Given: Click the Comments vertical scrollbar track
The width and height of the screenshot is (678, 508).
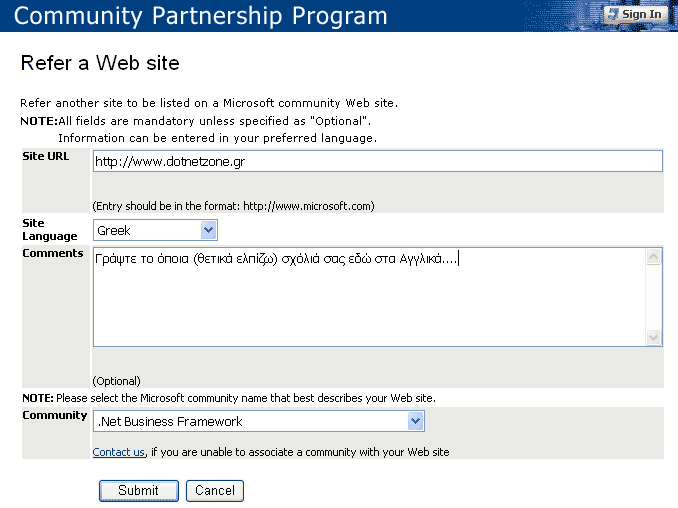Looking at the screenshot, I should [x=654, y=297].
